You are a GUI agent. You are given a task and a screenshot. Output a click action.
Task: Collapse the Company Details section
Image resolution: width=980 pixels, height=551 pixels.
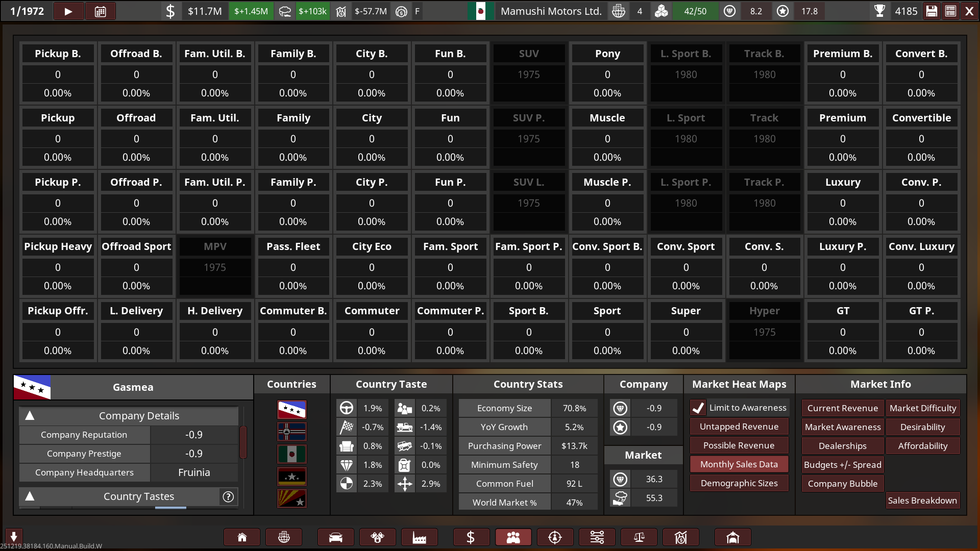tap(30, 416)
